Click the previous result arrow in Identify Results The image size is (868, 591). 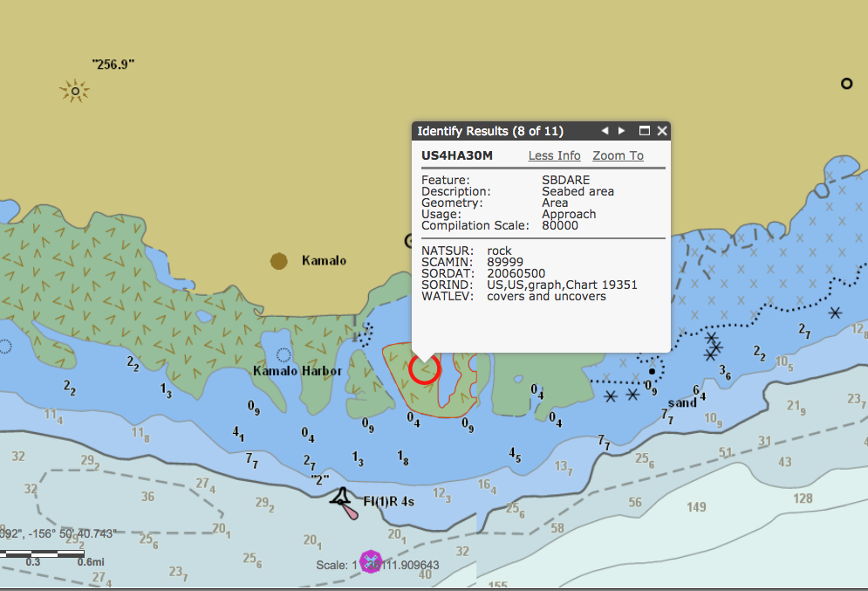(605, 130)
